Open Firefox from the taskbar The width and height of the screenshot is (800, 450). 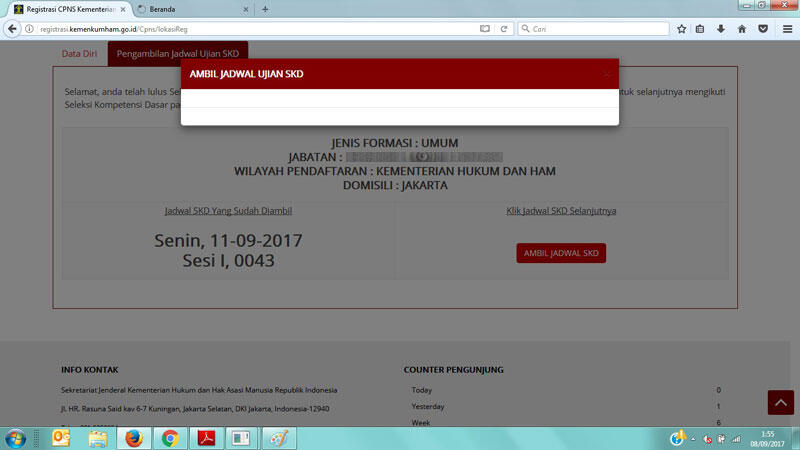(x=134, y=438)
